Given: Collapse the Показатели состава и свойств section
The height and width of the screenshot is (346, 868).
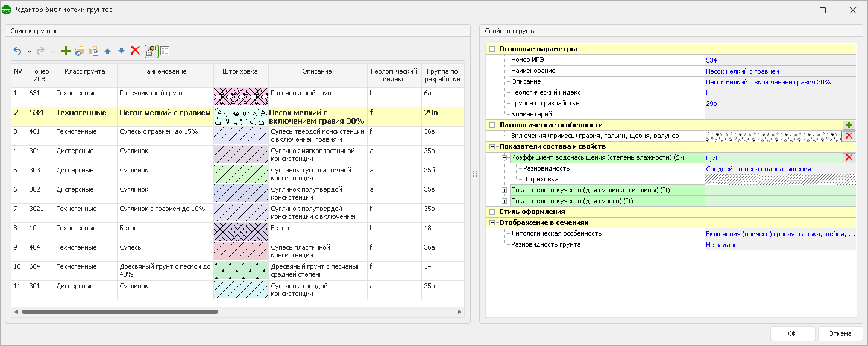Looking at the screenshot, I should [492, 146].
